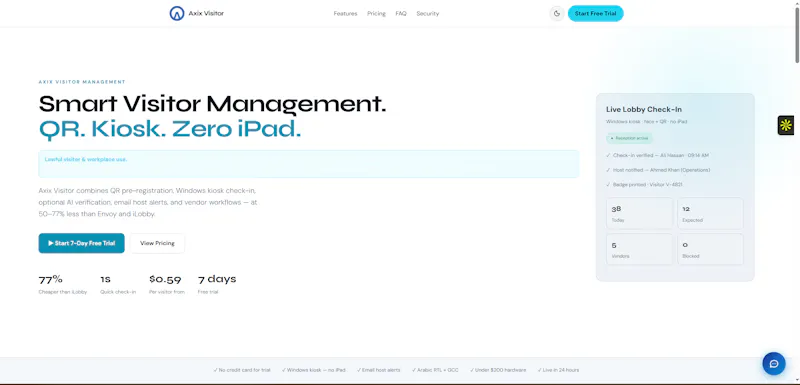Click the 7 days Free trial stat
The width and height of the screenshot is (800, 385).
217,285
